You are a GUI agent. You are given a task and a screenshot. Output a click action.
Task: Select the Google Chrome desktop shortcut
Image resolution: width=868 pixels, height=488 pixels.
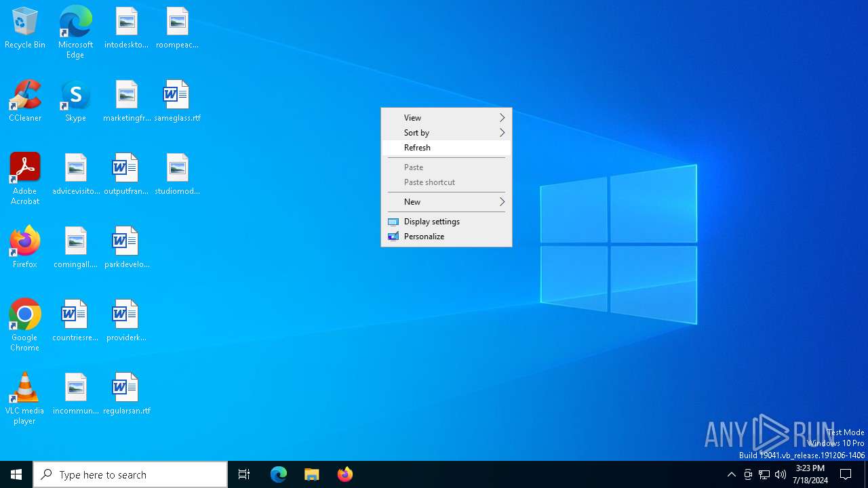coord(25,325)
